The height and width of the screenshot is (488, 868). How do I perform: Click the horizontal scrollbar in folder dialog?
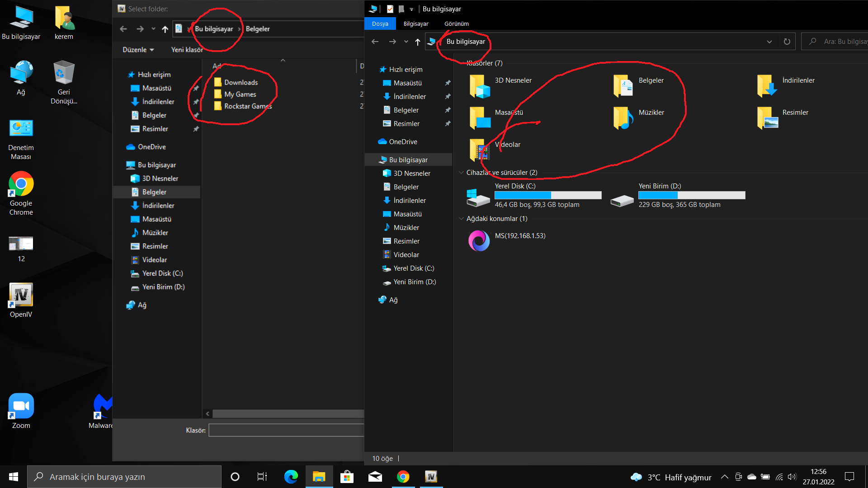click(288, 413)
